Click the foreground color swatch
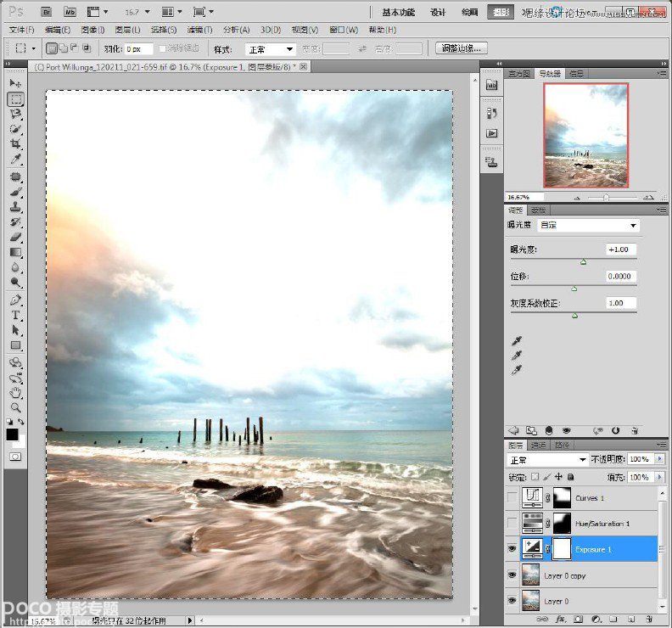Image resolution: width=672 pixels, height=628 pixels. 12,435
